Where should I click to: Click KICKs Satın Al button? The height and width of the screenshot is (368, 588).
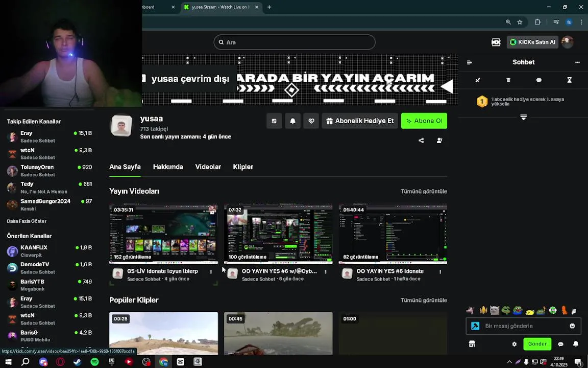click(532, 42)
